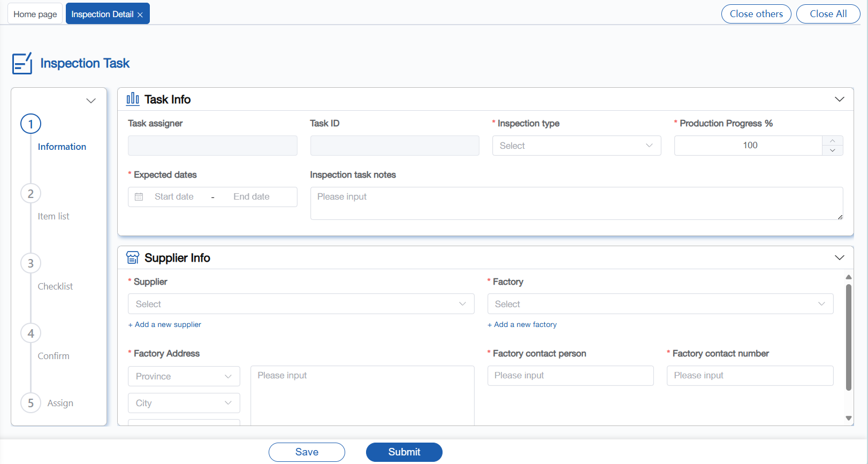868x464 pixels.
Task: Collapse the steps sidebar chevron
Action: pos(91,101)
